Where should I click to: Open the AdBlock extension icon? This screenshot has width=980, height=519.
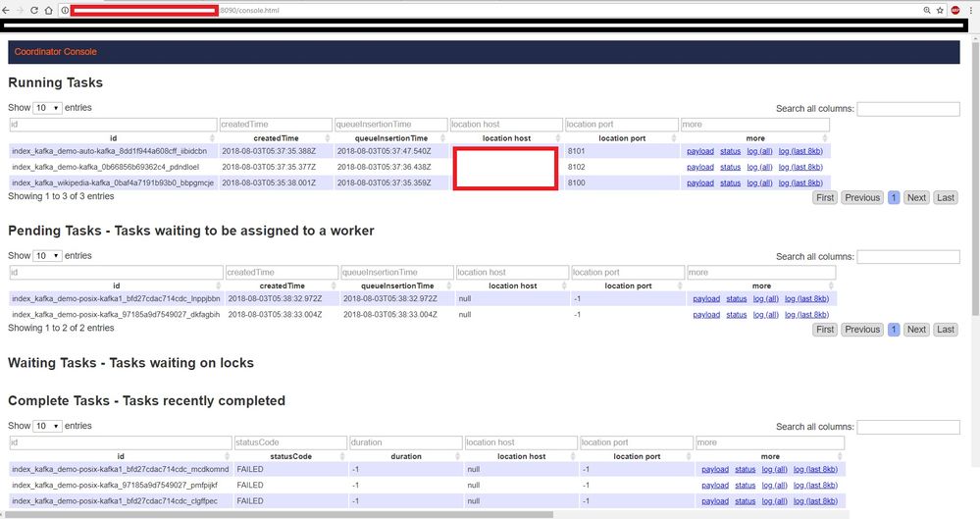[x=954, y=9]
